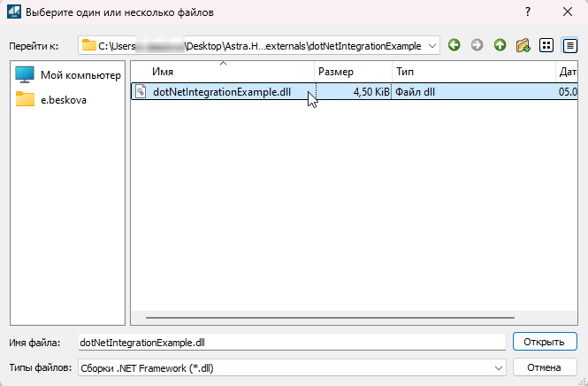Switch to detailed list view mode
This screenshot has width=588, height=386.
[569, 45]
